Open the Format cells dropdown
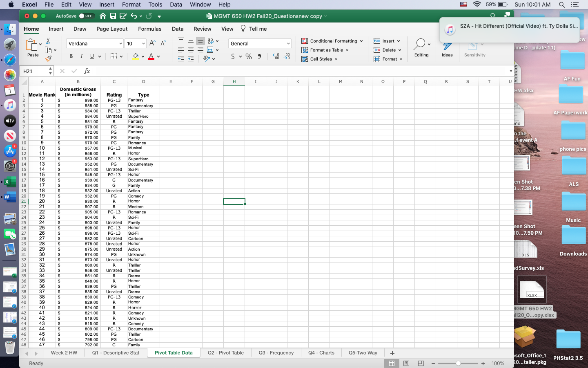This screenshot has height=368, width=588. coord(388,59)
